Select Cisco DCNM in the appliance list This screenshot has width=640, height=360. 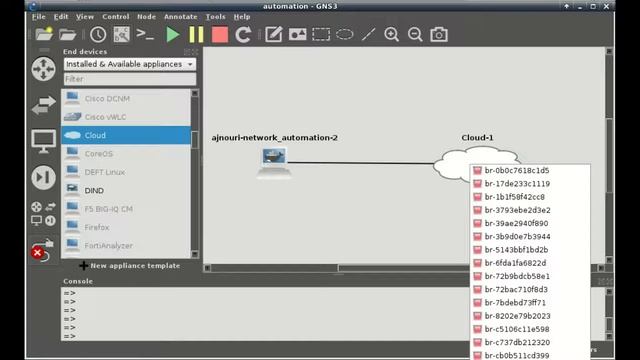pyautogui.click(x=126, y=98)
